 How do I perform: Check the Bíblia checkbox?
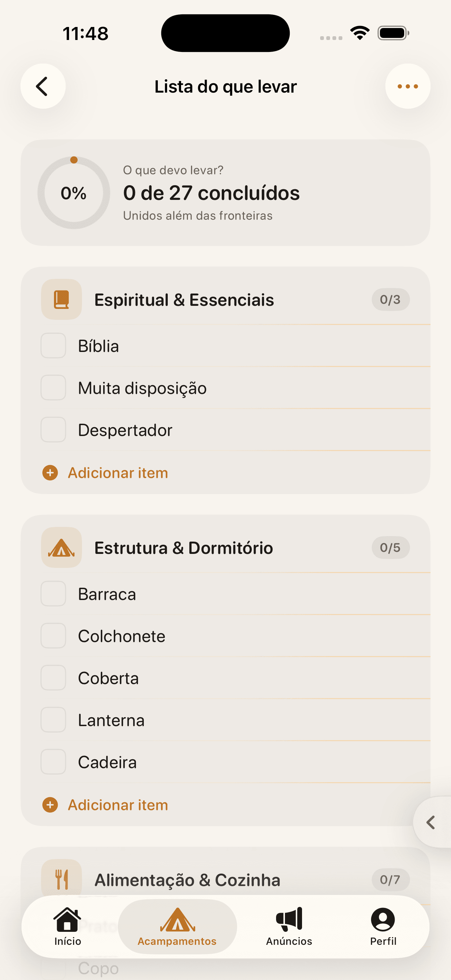coord(53,345)
